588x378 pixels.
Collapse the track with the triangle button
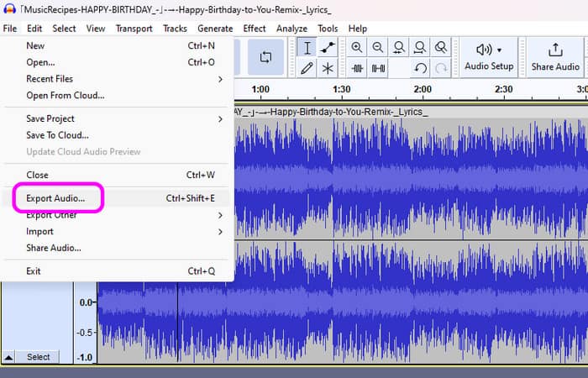(8, 357)
